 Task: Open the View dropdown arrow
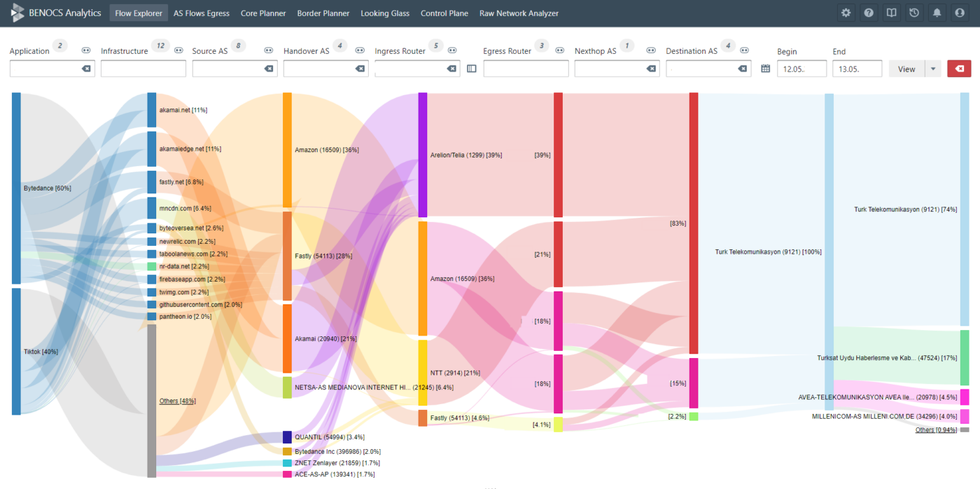933,69
